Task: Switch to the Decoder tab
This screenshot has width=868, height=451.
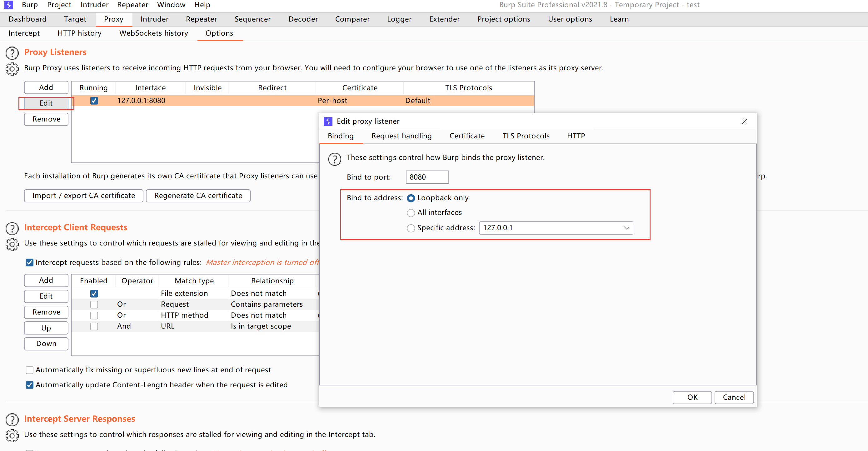Action: point(303,19)
